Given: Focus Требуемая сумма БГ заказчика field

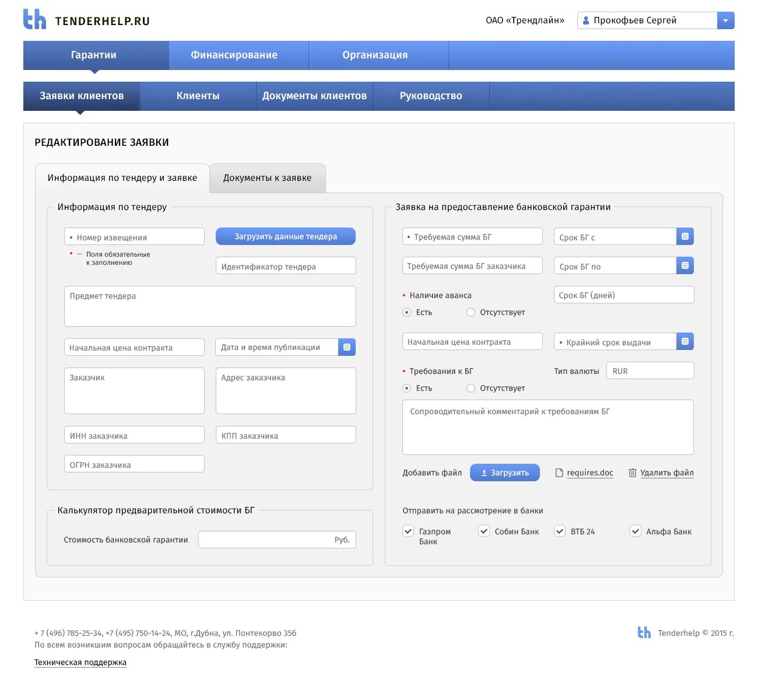Looking at the screenshot, I should click(472, 265).
